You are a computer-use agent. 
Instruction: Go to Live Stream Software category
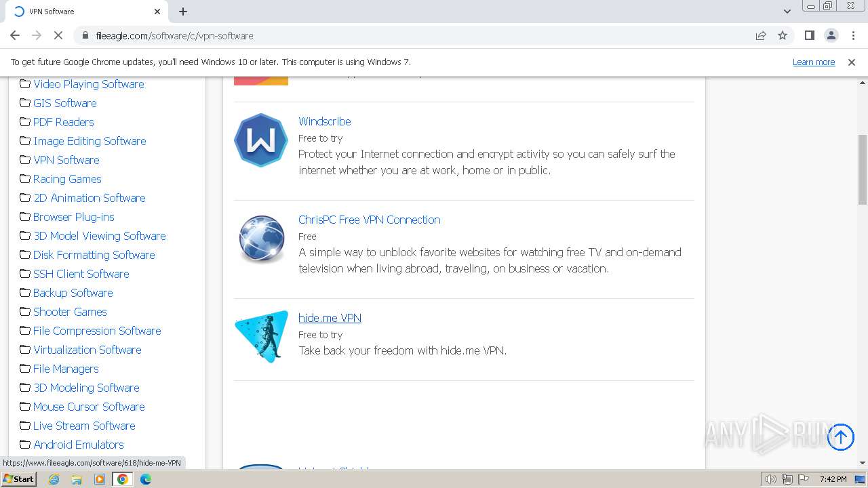(x=84, y=426)
